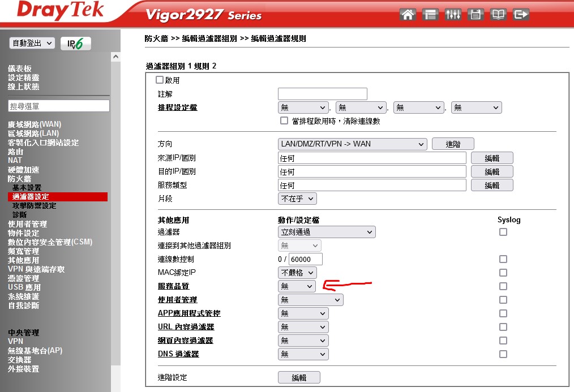Open the manual book icon
The height and width of the screenshot is (392, 574).
coord(498,15)
